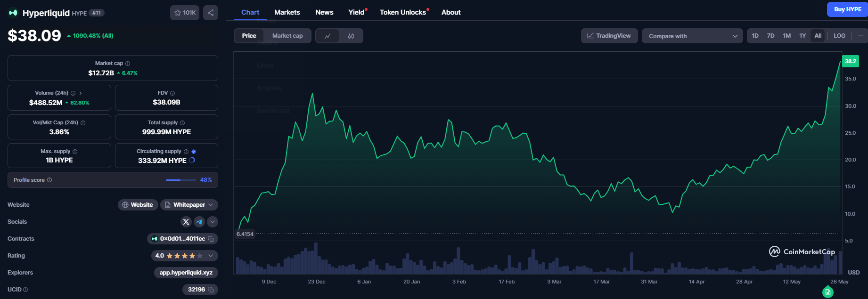Viewport: 868px width, 299px height.
Task: Click the circulating supply progress ring
Action: click(192, 160)
